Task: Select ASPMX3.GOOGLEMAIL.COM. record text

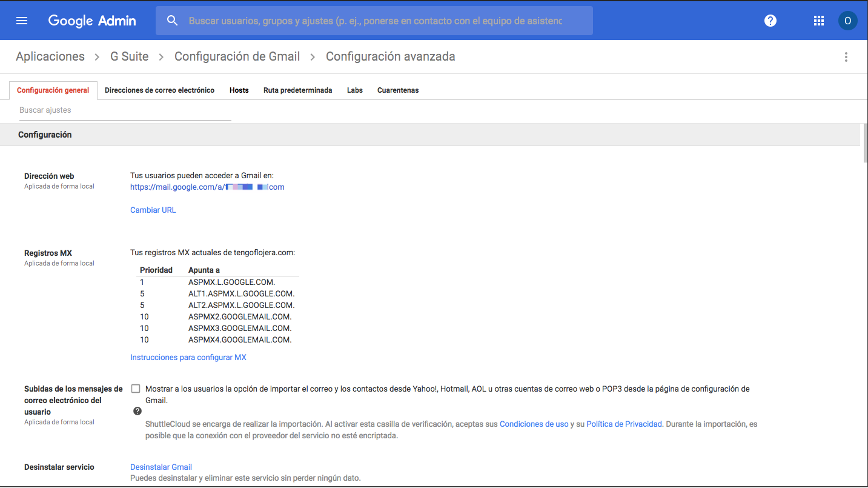Action: click(240, 329)
